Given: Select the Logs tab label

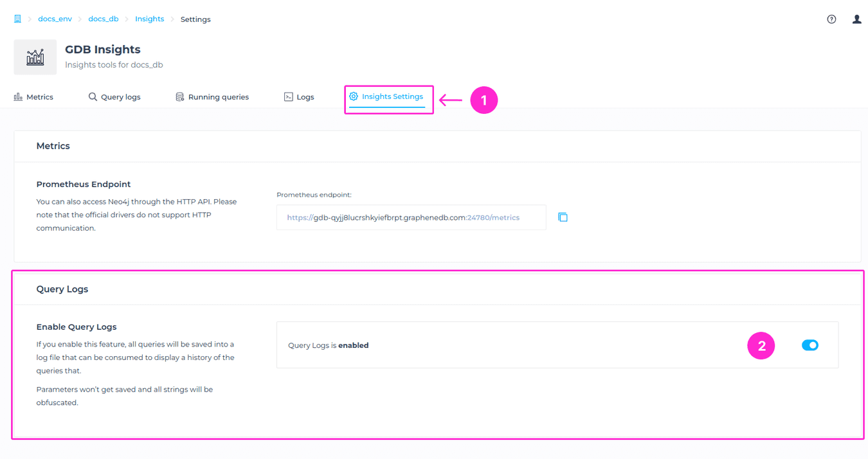Looking at the screenshot, I should [305, 97].
